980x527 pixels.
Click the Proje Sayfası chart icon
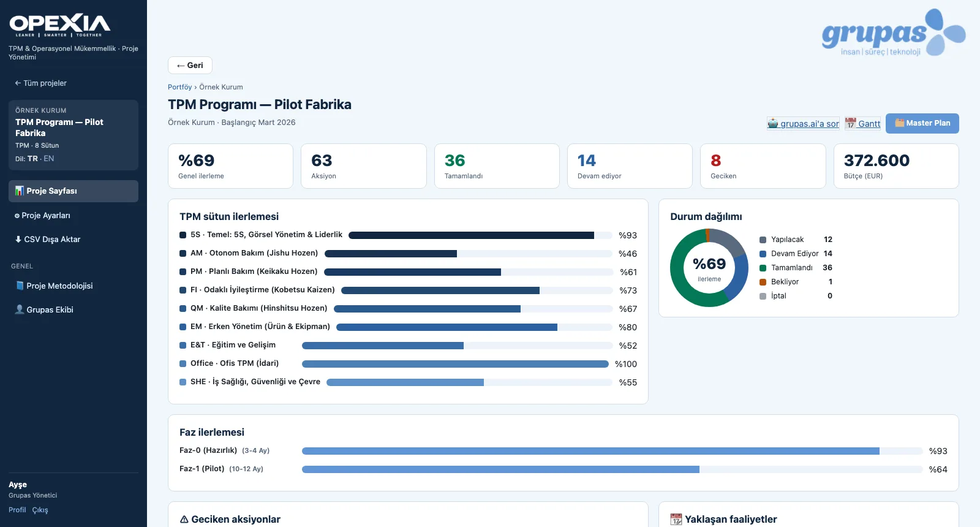[x=20, y=191]
